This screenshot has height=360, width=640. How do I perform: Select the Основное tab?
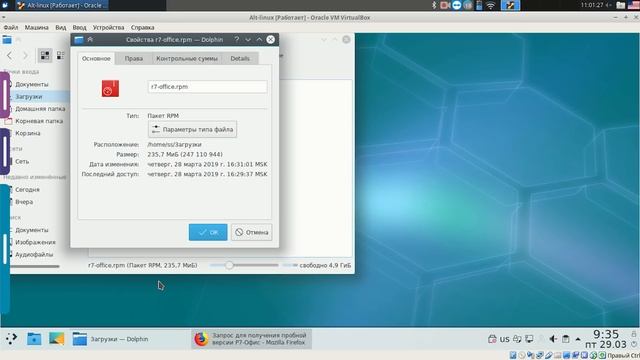click(96, 58)
